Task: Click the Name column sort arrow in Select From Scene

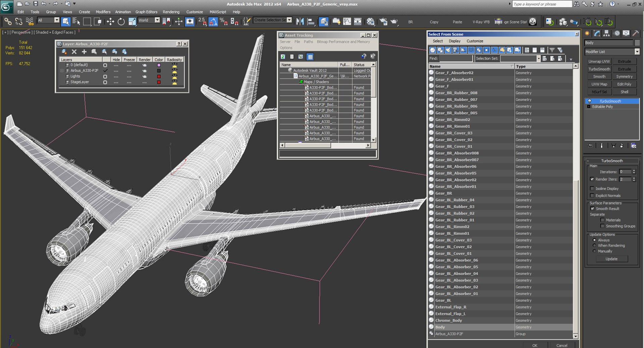Action: tap(512, 66)
